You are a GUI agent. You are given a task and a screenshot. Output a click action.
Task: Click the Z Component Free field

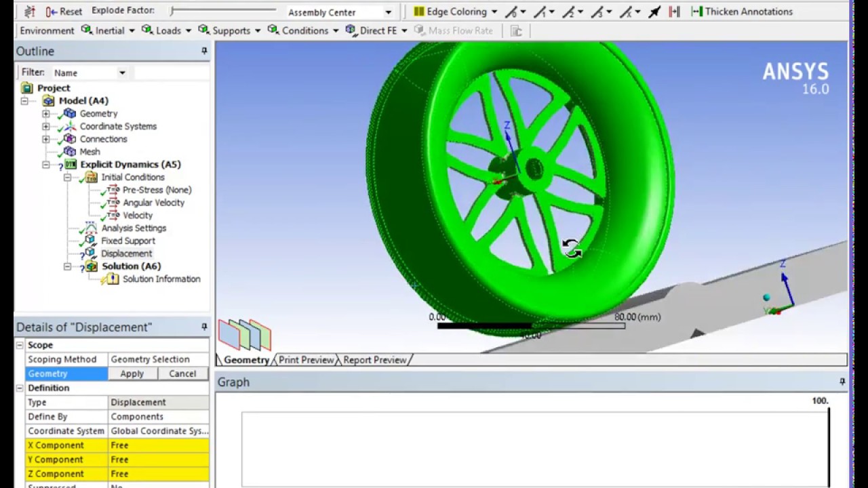159,474
